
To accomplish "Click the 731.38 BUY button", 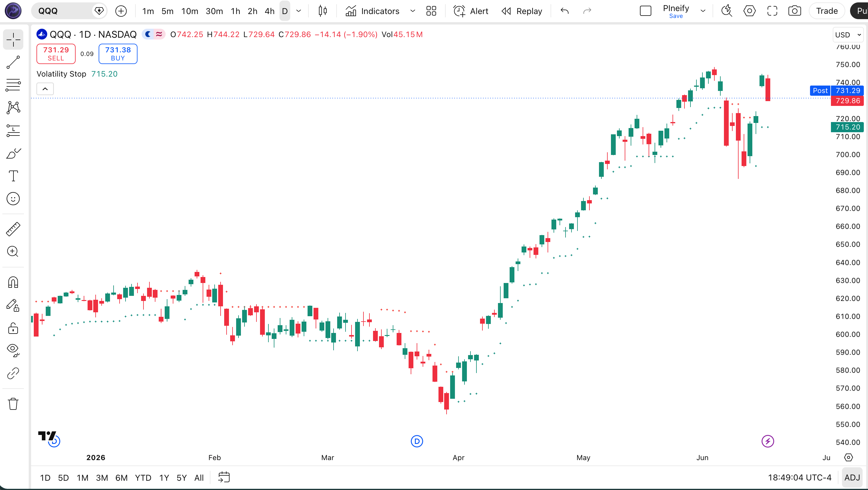I will (x=118, y=54).
